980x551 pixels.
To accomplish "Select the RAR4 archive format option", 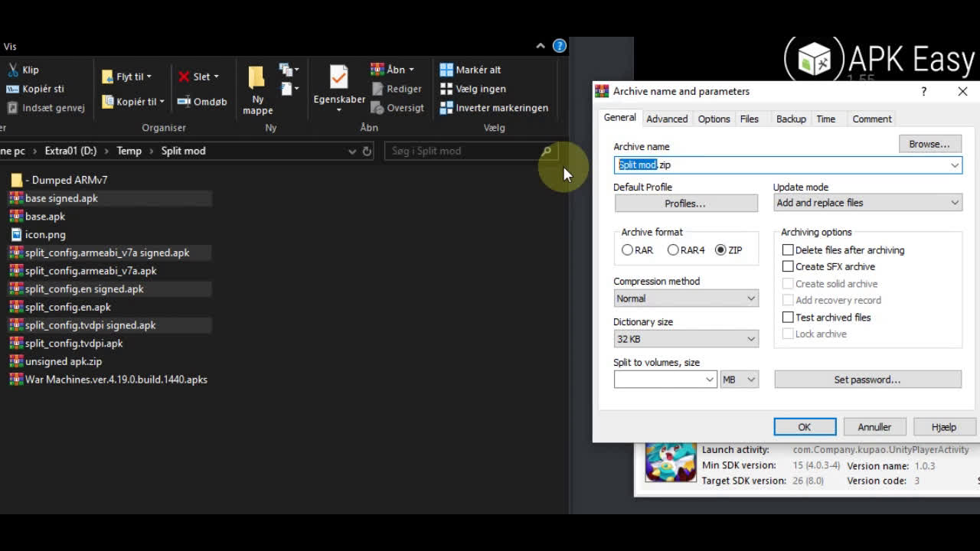I will 673,250.
